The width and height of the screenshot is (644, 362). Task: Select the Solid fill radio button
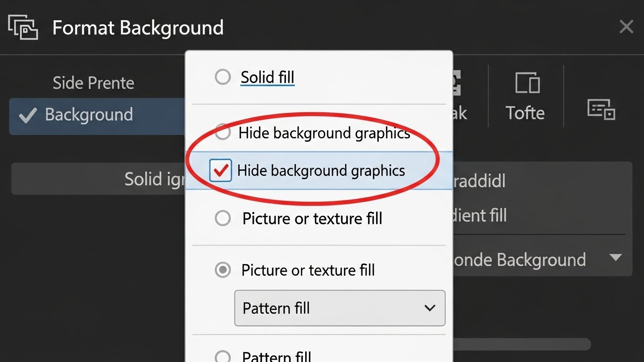223,77
